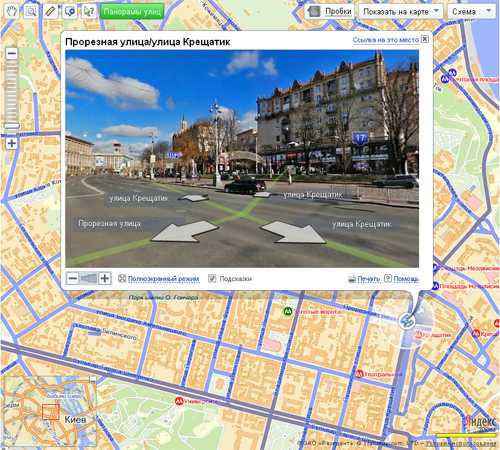Toggle the Подсказки checkbox
The image size is (500, 450).
212,278
